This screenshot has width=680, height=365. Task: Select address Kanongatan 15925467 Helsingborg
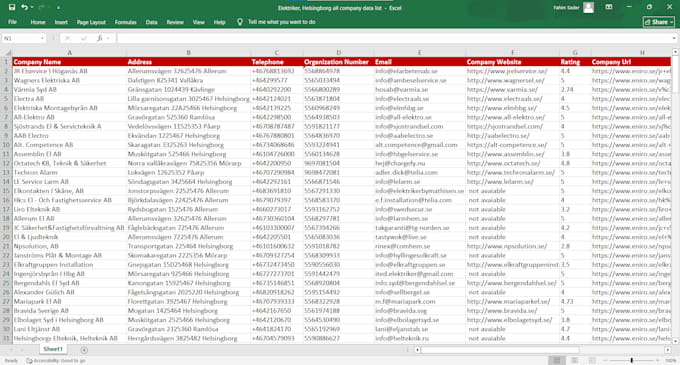tap(188, 283)
